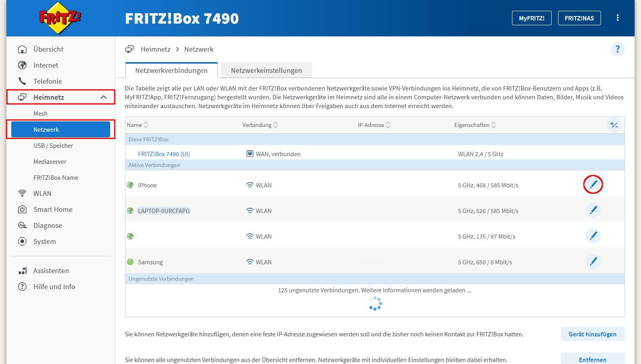Sort table by Eigenschaften column
Viewport: 641px width, 364px height.
[x=475, y=125]
